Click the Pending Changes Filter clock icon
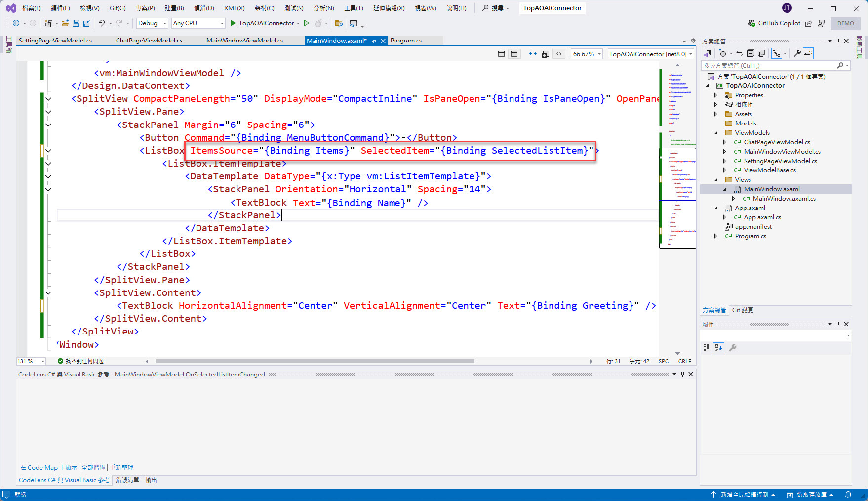The image size is (868, 501). click(x=723, y=53)
